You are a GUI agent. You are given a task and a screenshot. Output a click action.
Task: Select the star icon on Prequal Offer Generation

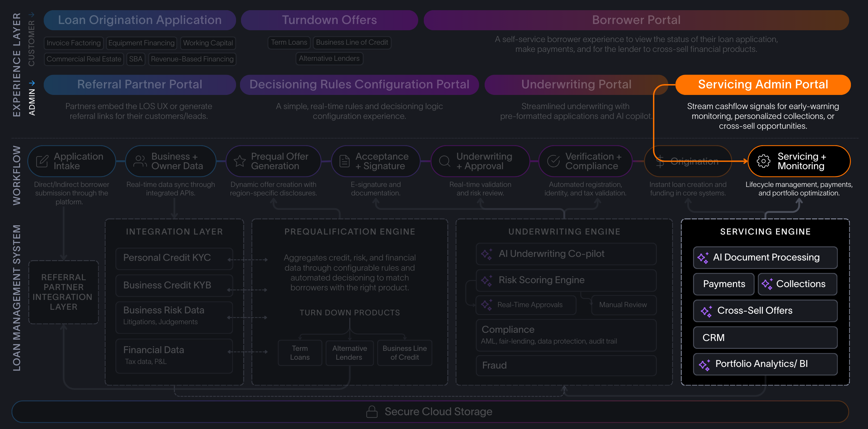tap(240, 161)
